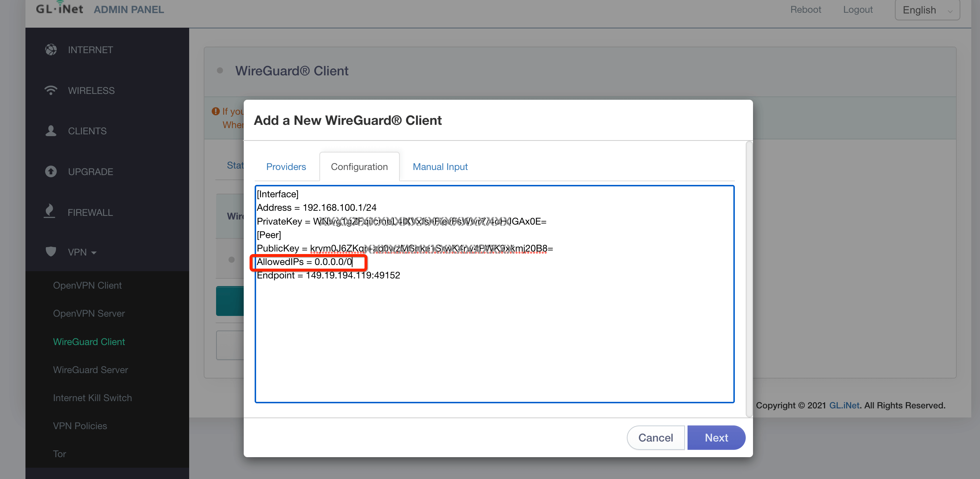Switch to the Manual Input tab
This screenshot has width=980, height=479.
(x=440, y=166)
